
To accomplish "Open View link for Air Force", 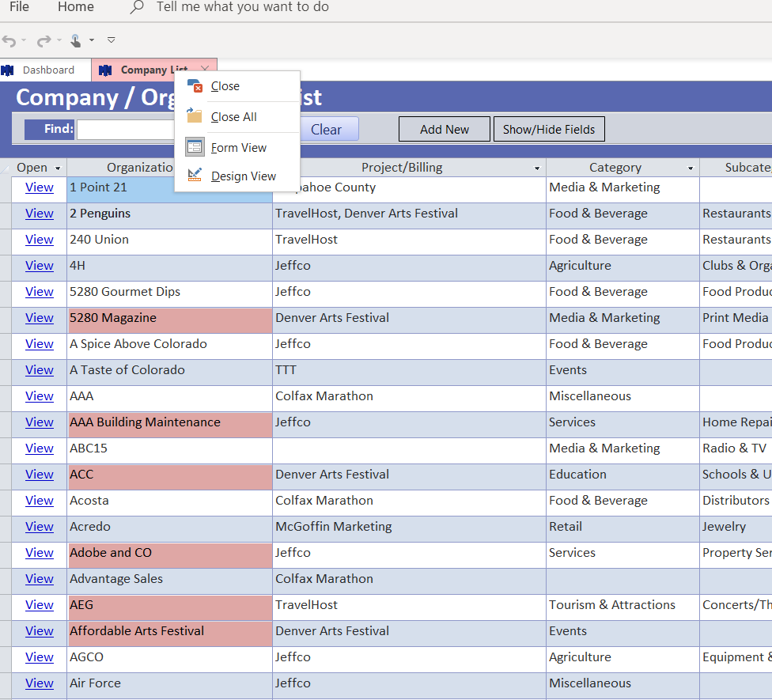I will [40, 683].
